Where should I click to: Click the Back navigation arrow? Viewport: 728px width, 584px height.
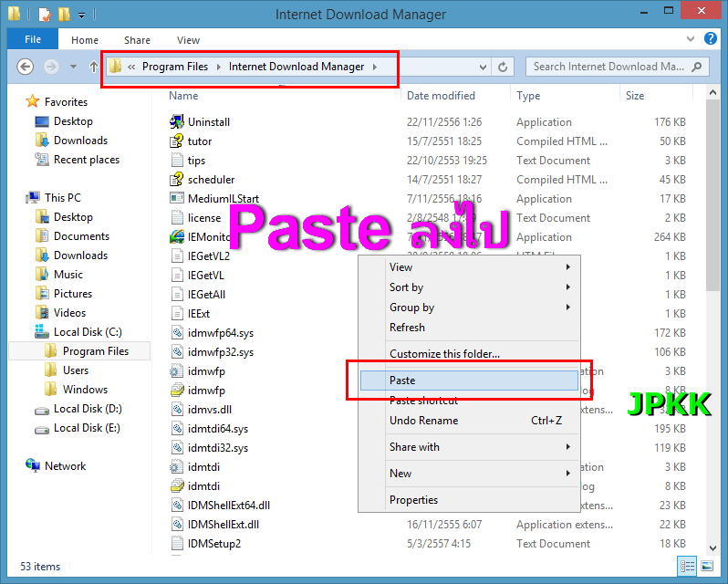(x=25, y=67)
